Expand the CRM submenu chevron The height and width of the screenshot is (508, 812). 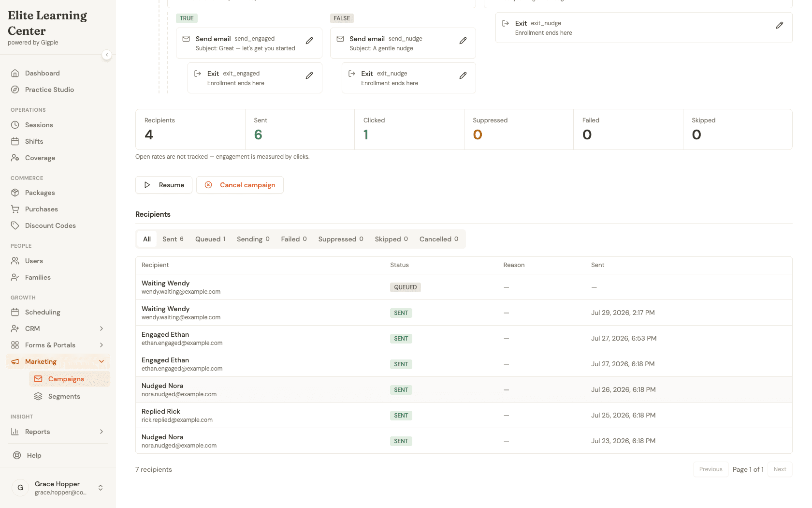click(x=101, y=329)
